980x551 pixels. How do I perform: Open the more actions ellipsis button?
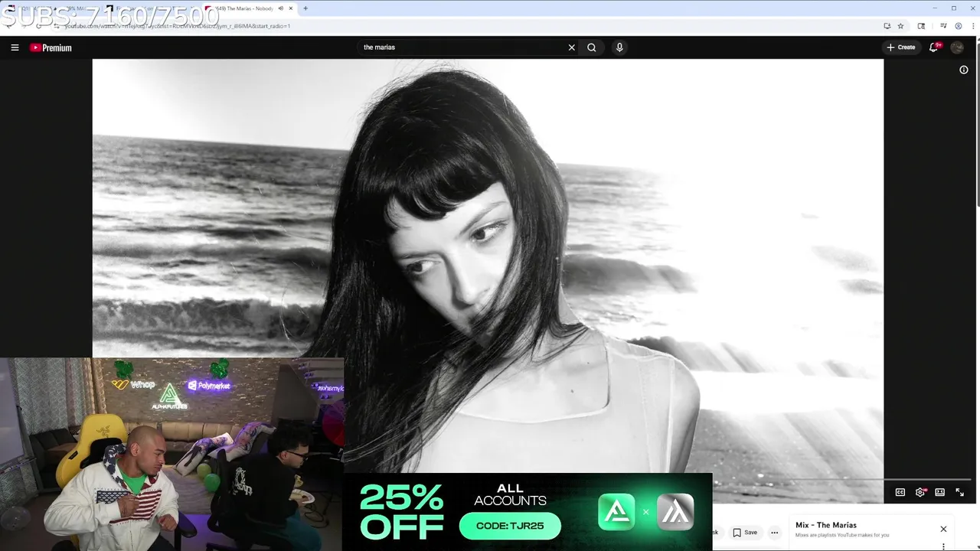774,532
